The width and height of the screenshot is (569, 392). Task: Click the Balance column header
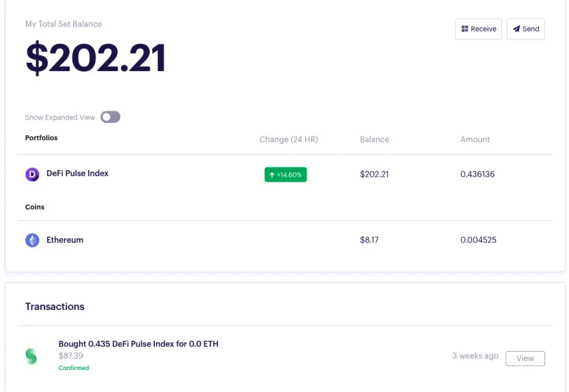[374, 139]
